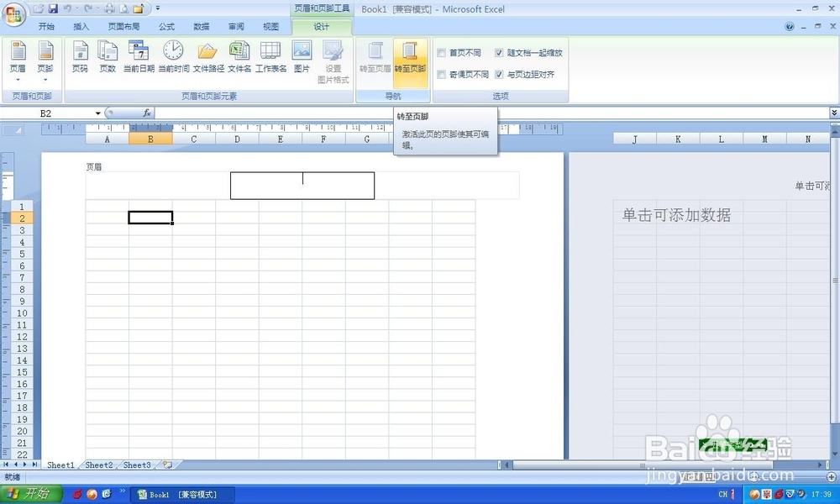Click the vertical scrollbar down arrow

pyautogui.click(x=835, y=454)
